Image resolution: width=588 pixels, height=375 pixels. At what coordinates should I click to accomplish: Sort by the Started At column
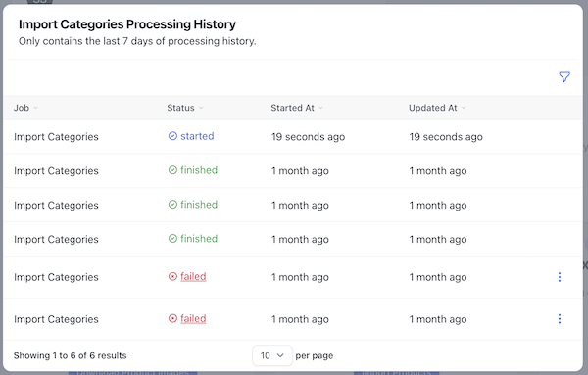[x=297, y=108]
